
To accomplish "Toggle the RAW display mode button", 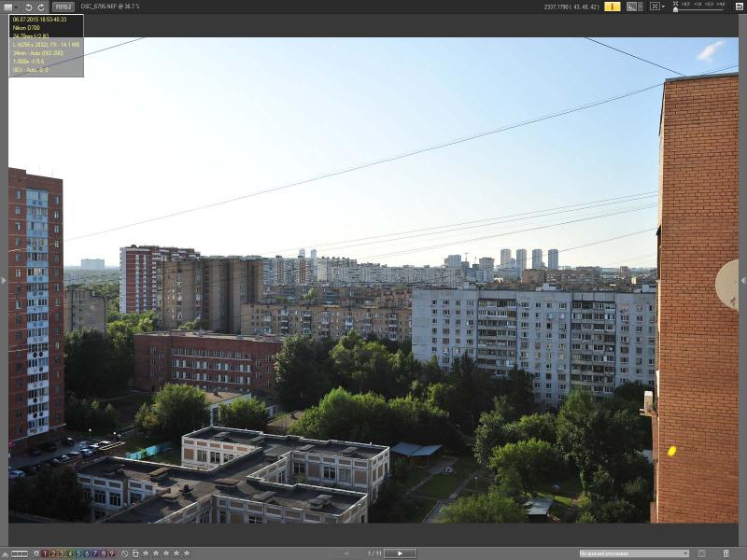I will click(x=63, y=7).
